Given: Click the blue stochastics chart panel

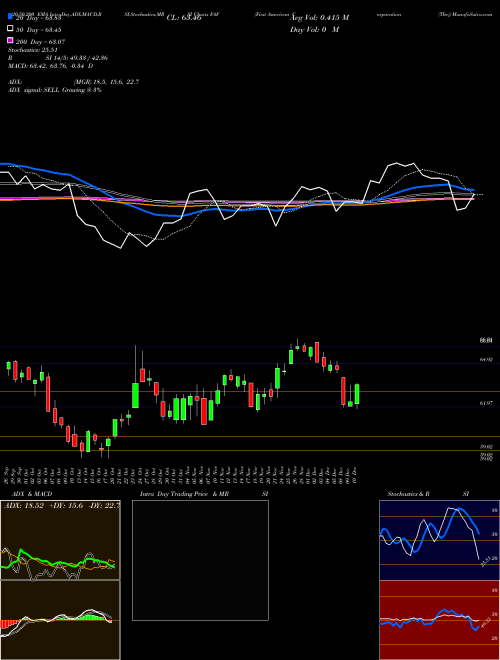Looking at the screenshot, I should click(x=439, y=540).
